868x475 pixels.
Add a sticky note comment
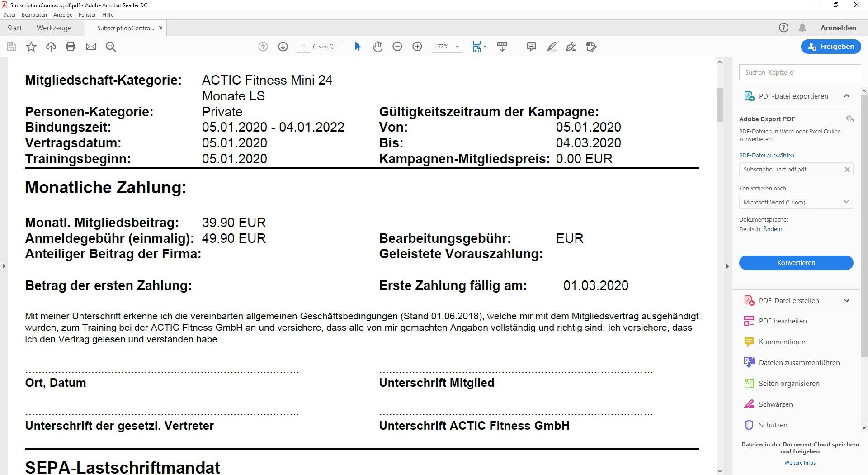[532, 47]
